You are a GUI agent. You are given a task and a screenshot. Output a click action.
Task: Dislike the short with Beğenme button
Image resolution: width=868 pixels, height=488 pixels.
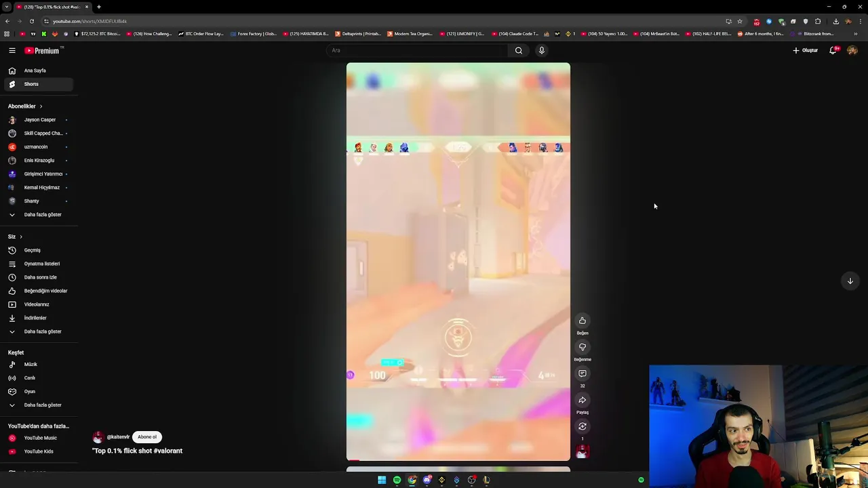pyautogui.click(x=583, y=347)
